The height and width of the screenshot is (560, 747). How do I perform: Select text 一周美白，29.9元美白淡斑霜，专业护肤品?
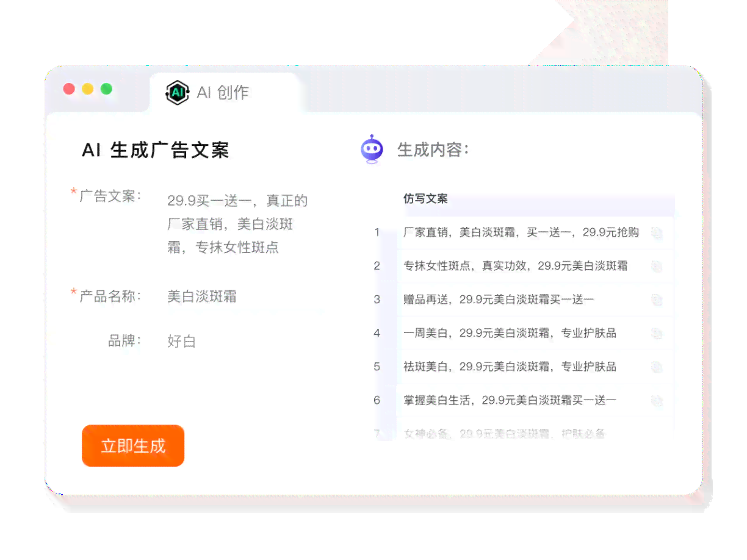pos(510,333)
